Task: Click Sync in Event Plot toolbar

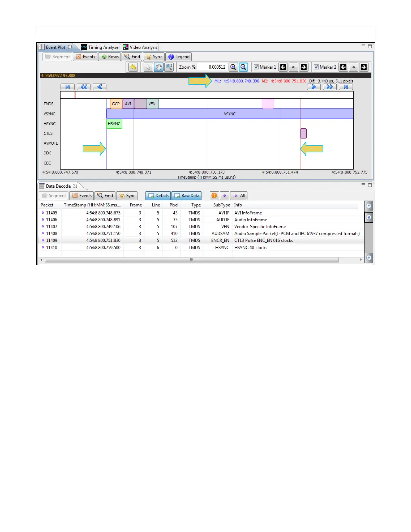Action: pyautogui.click(x=154, y=57)
